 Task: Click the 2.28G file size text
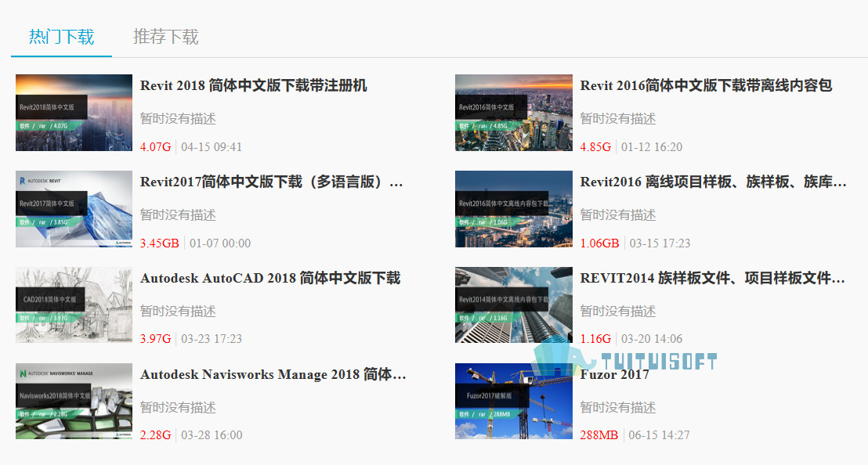[156, 435]
